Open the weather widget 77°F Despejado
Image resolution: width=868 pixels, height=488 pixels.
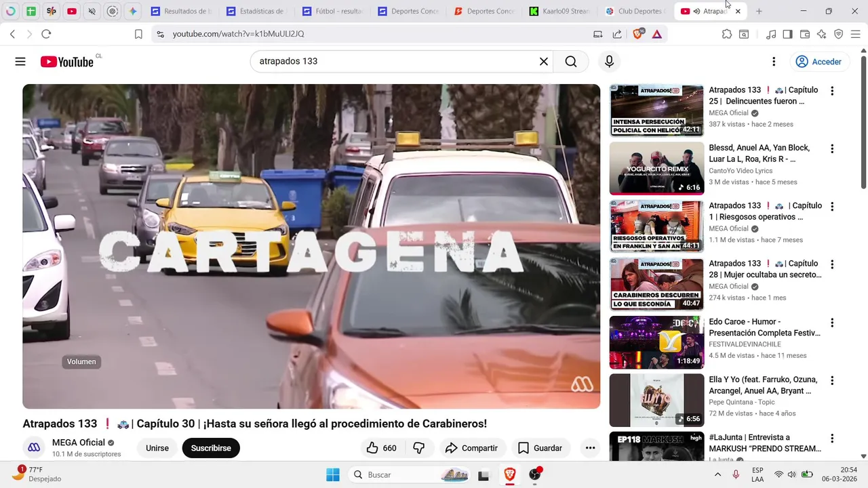[x=37, y=474]
